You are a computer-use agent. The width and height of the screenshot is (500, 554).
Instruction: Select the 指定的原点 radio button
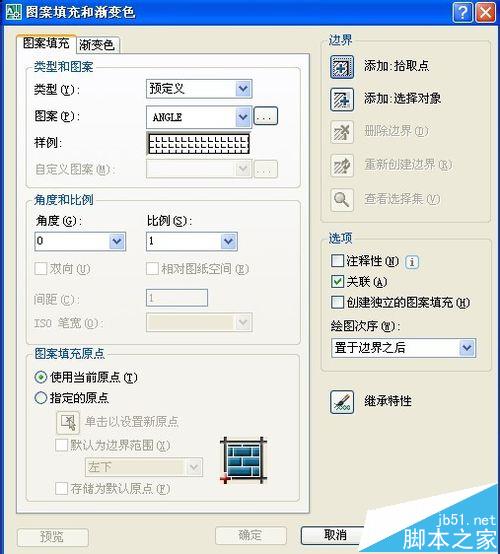41,398
